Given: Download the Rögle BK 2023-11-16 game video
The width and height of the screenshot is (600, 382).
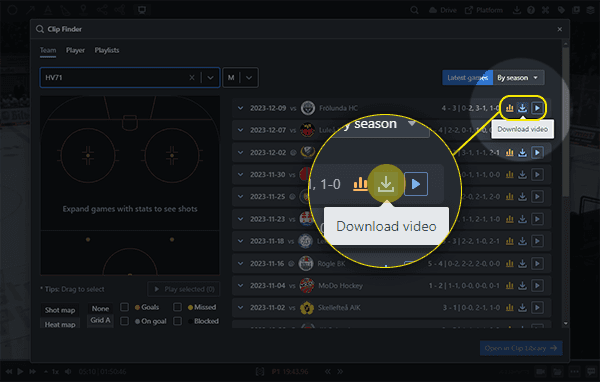Looking at the screenshot, I should [x=522, y=263].
